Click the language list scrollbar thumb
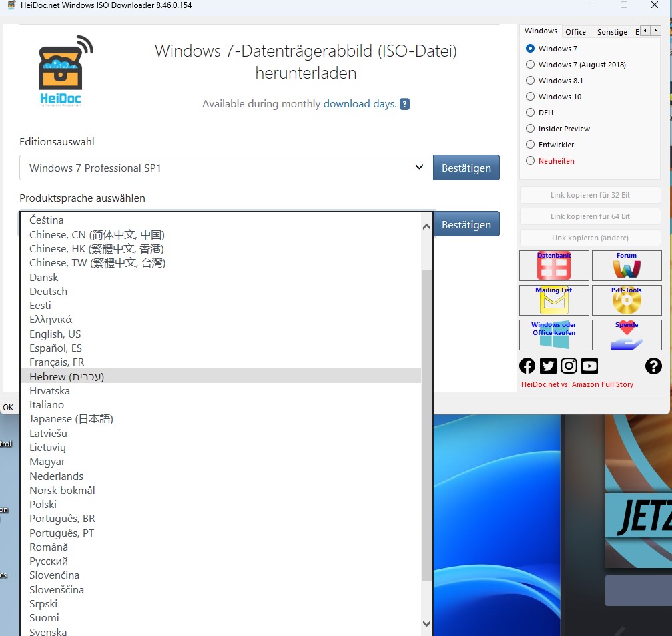 point(426,425)
